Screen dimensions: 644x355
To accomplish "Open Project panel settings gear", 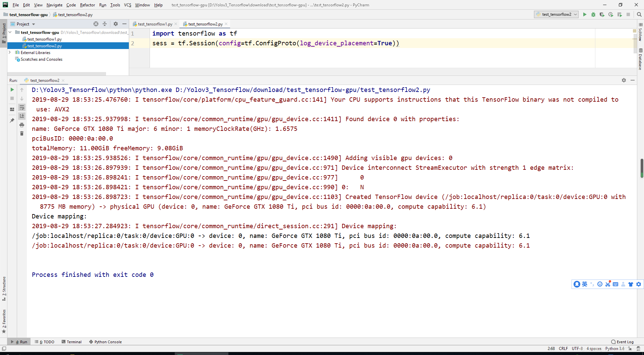I will tap(116, 24).
